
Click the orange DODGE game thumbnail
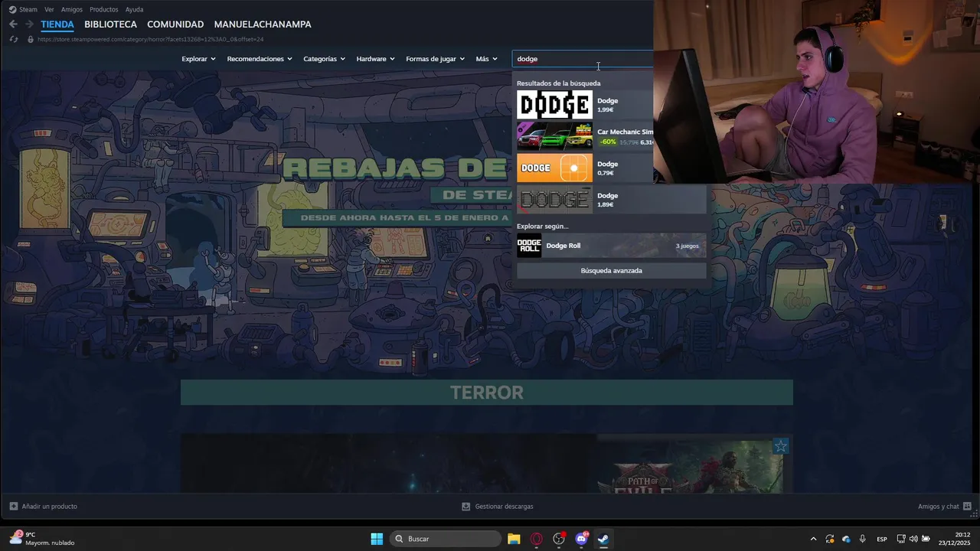[x=554, y=168]
